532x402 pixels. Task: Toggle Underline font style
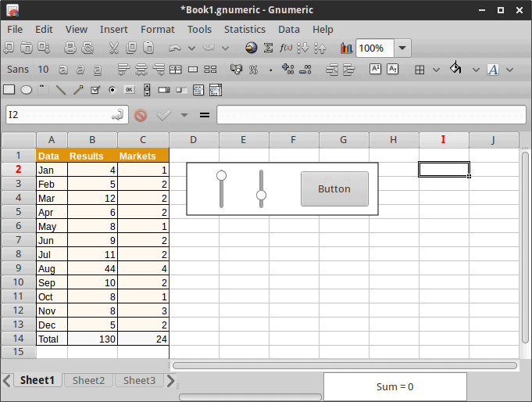tap(98, 70)
